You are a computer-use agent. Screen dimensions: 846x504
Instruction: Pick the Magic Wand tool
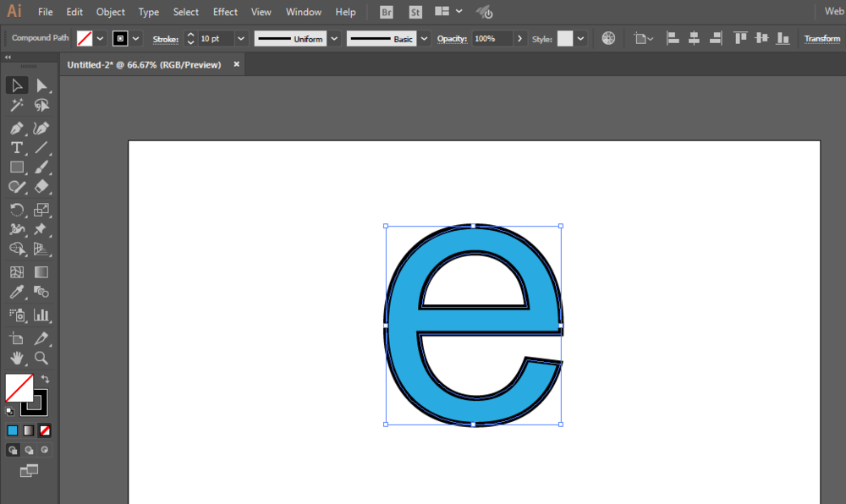pyautogui.click(x=16, y=106)
